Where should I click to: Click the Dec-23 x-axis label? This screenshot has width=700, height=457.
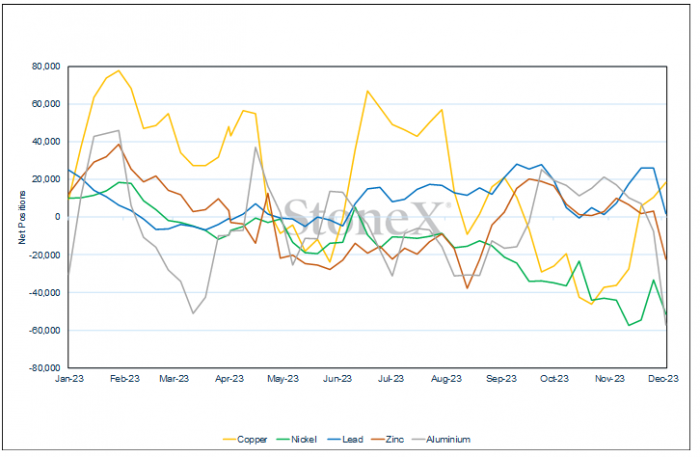pyautogui.click(x=663, y=379)
